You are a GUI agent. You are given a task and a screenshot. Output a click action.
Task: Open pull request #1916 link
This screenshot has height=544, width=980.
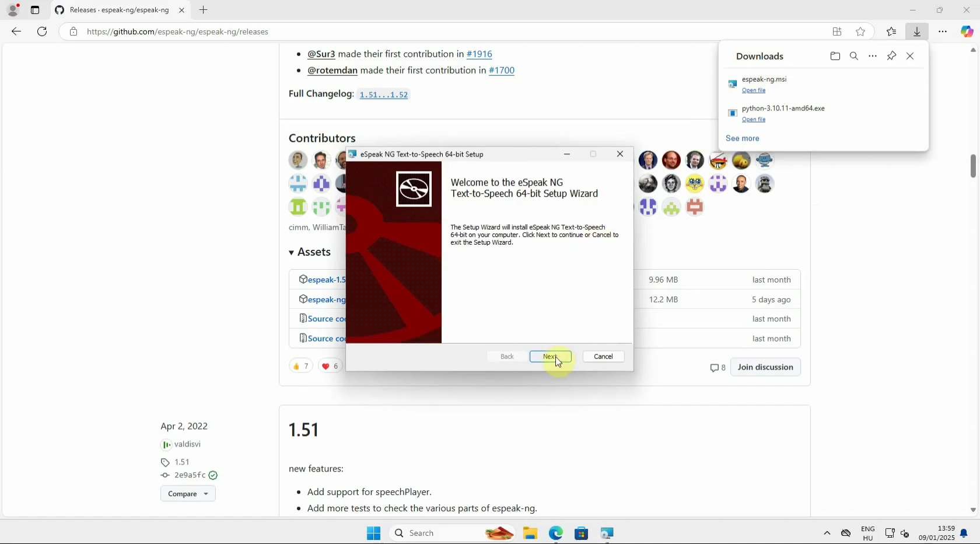tap(480, 54)
